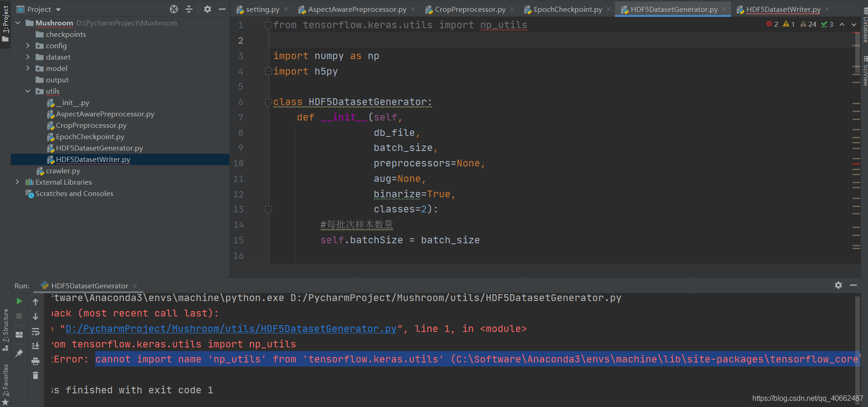Expand External Libraries node
The height and width of the screenshot is (407, 868).
click(x=18, y=182)
